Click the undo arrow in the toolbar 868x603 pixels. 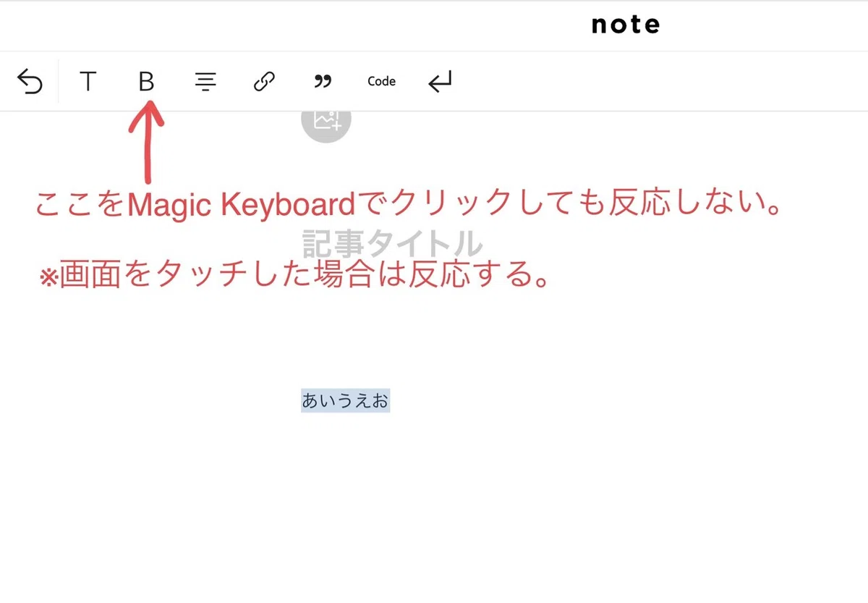[x=30, y=82]
